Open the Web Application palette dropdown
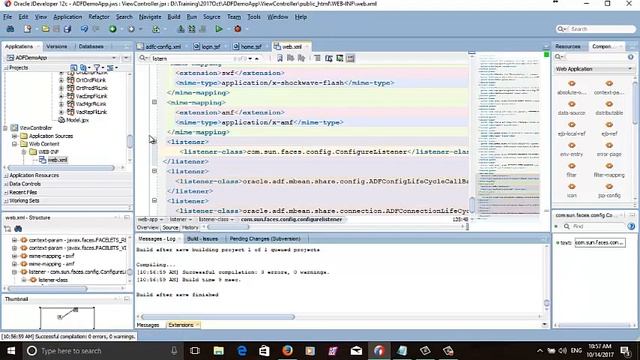Viewport: 640px width, 360px height. click(x=630, y=69)
